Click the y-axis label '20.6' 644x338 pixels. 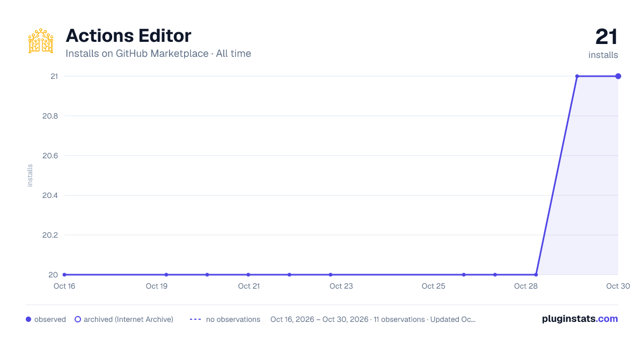point(50,156)
